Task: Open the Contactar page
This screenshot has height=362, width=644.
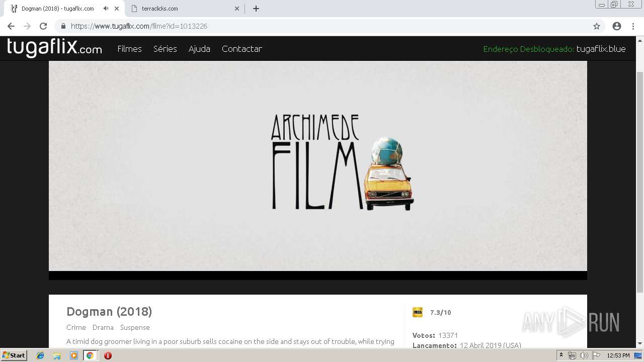Action: tap(242, 49)
